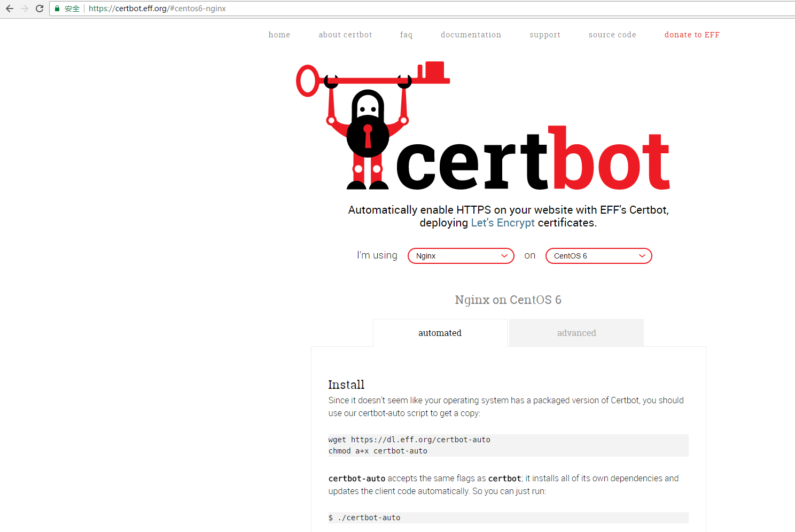Open the home navigation link
The width and height of the screenshot is (795, 532).
click(x=279, y=35)
